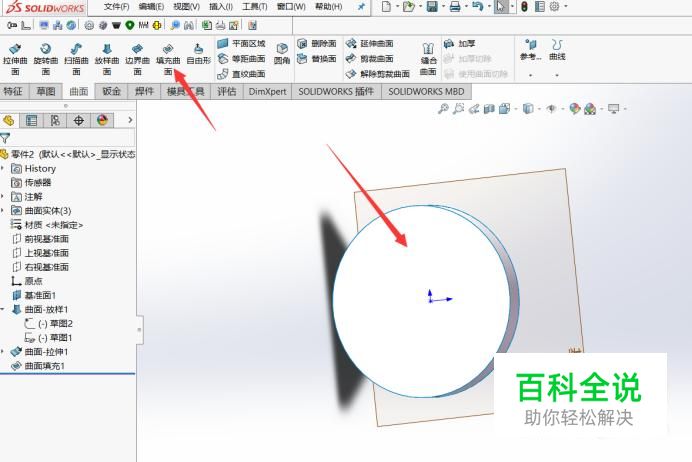Click the New document icon
This screenshot has height=462, width=692.
[x=386, y=6]
